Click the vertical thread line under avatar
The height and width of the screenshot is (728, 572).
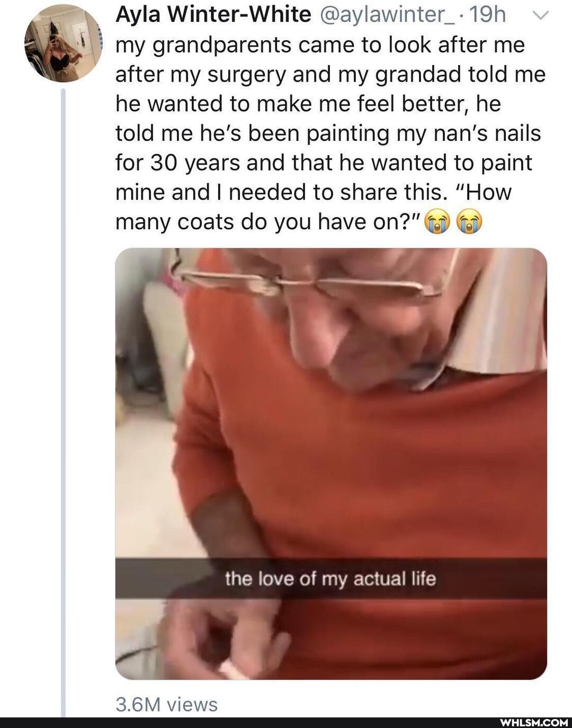63,402
